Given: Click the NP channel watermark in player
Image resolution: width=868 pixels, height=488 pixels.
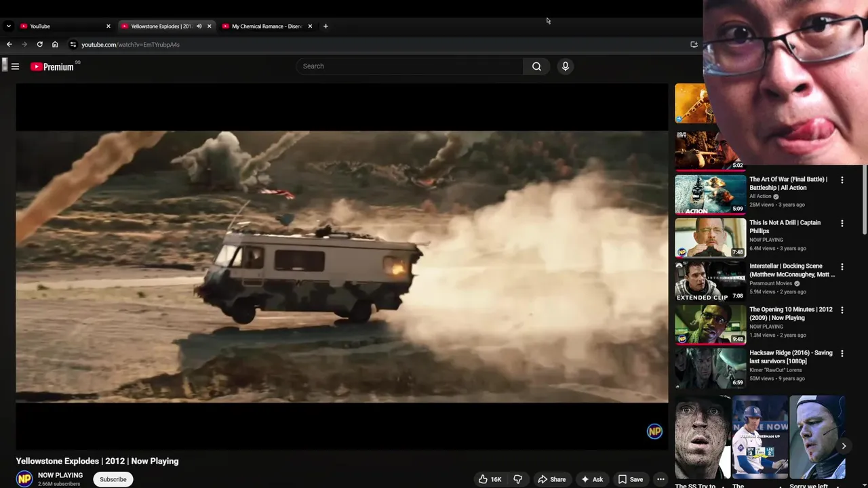Looking at the screenshot, I should 654,431.
